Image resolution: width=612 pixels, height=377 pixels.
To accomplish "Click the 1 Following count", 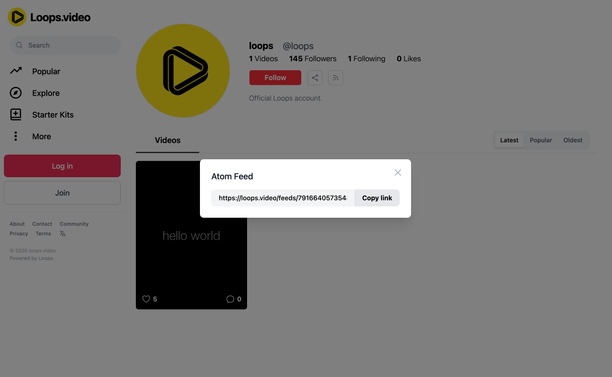I will [x=366, y=59].
